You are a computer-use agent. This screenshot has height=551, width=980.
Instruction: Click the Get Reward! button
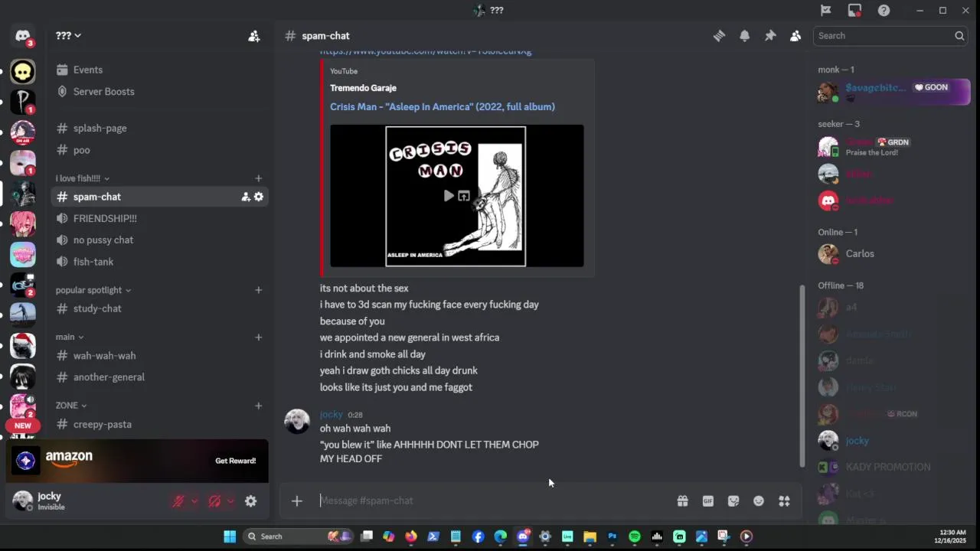click(235, 461)
